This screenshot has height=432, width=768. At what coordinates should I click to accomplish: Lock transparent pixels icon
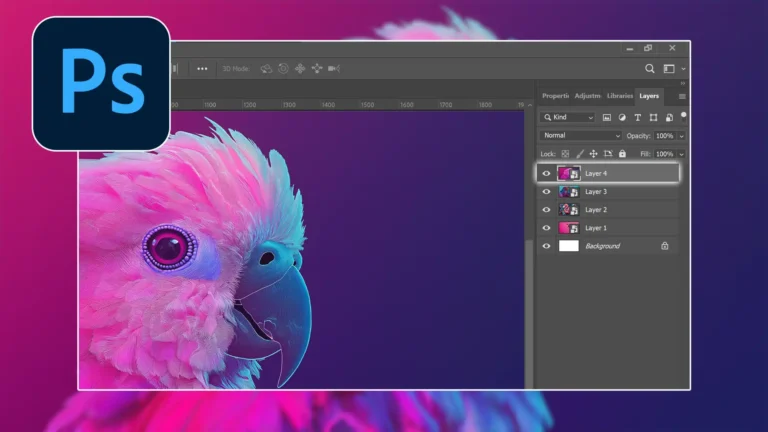(565, 154)
